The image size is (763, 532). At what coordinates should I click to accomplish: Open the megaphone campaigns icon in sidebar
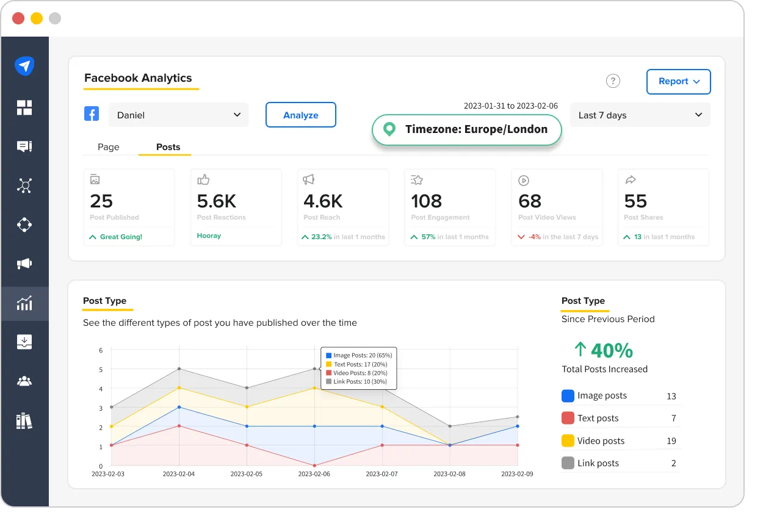click(x=24, y=264)
